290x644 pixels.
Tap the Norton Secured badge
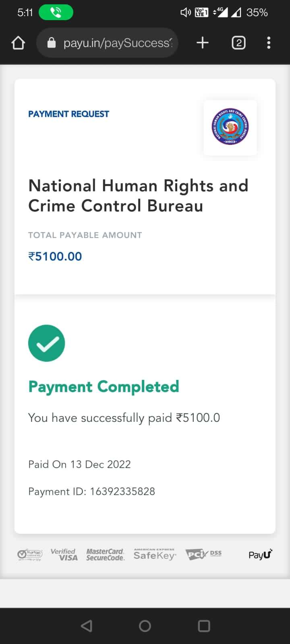30,555
